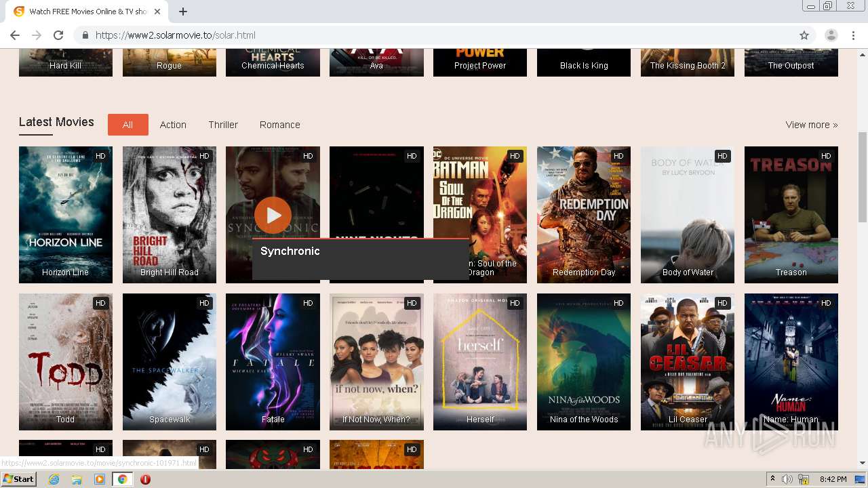Open the Spacewalk movie poster
The image size is (868, 488).
(x=170, y=362)
